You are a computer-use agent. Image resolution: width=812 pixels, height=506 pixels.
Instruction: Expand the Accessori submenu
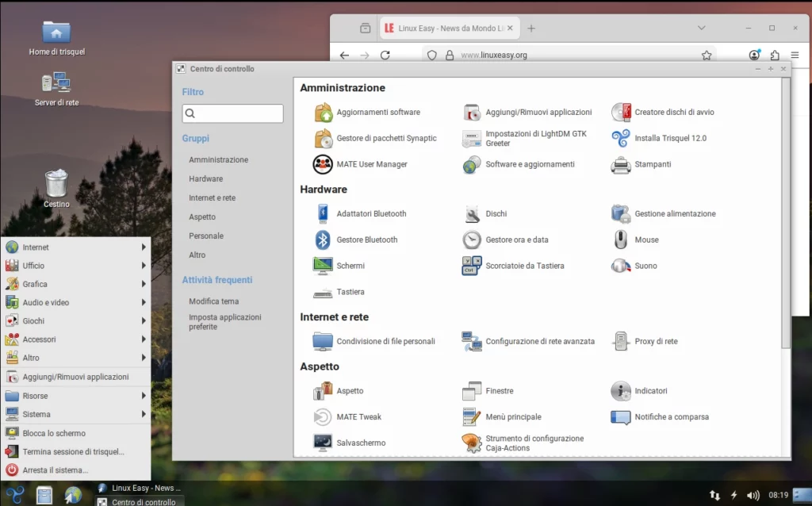tap(76, 339)
